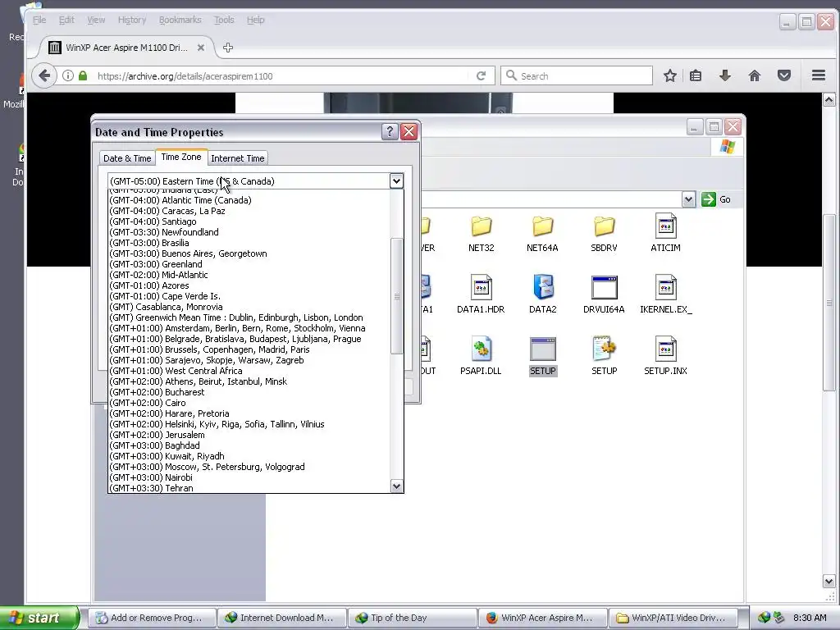Pick the Tehran time zone
This screenshot has width=840, height=630.
coord(249,488)
